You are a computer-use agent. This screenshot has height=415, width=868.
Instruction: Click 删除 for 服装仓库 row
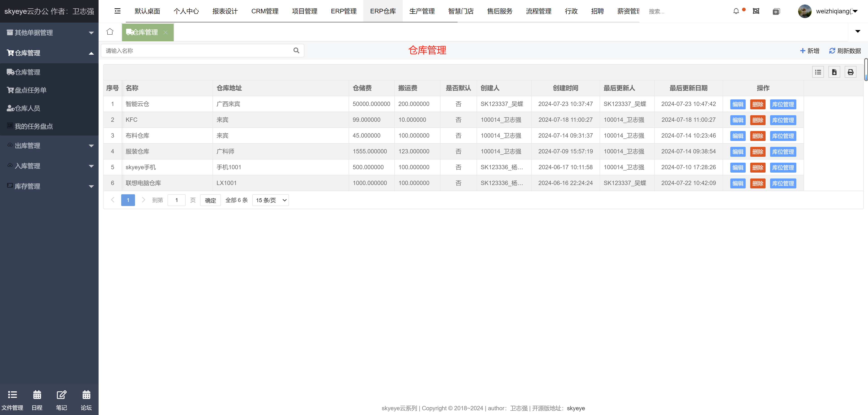tap(757, 152)
